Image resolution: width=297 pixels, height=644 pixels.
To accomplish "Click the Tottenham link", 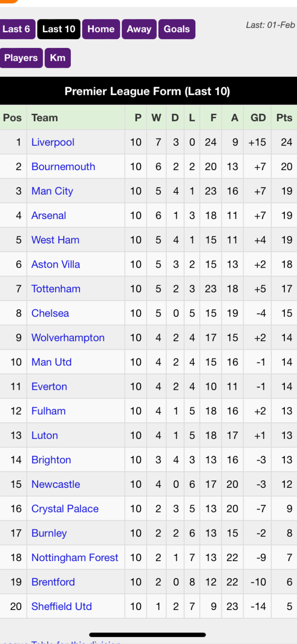I will [x=56, y=289].
